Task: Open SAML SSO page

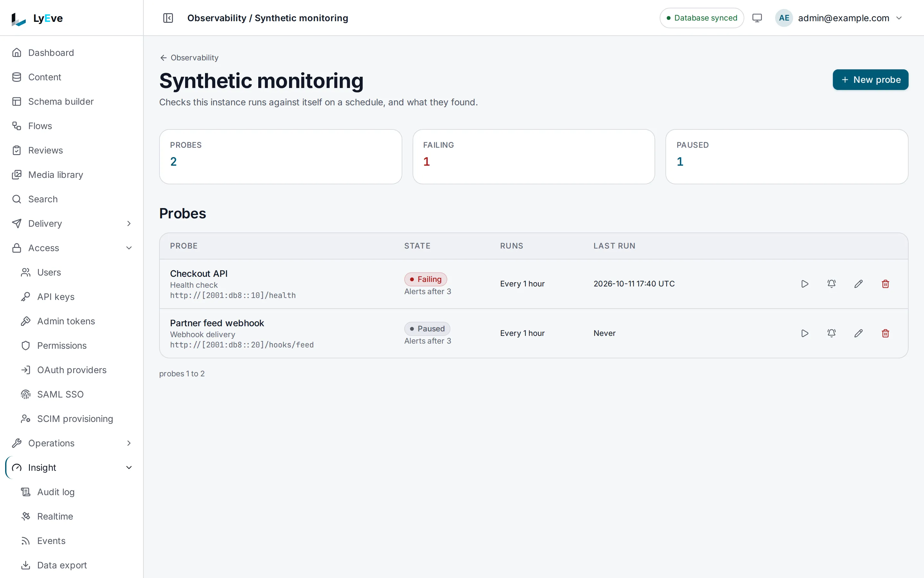Action: click(x=76, y=394)
